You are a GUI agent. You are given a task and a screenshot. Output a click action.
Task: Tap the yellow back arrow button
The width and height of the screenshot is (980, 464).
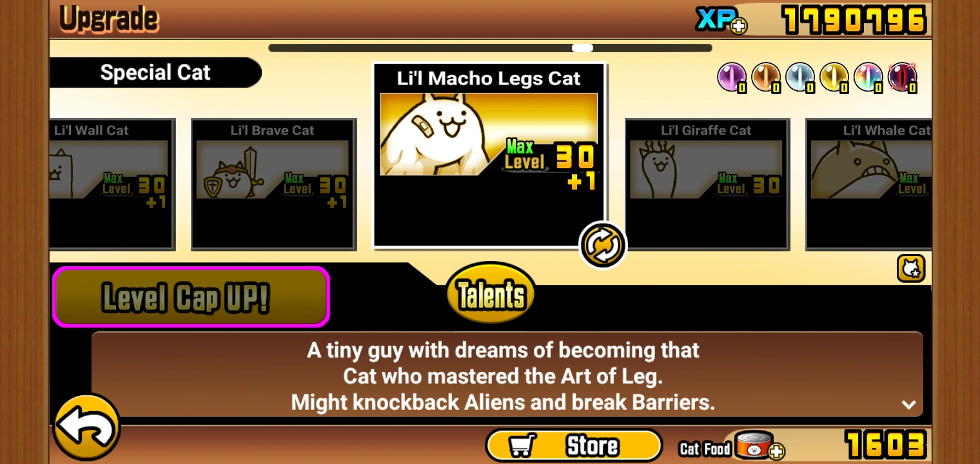click(86, 427)
